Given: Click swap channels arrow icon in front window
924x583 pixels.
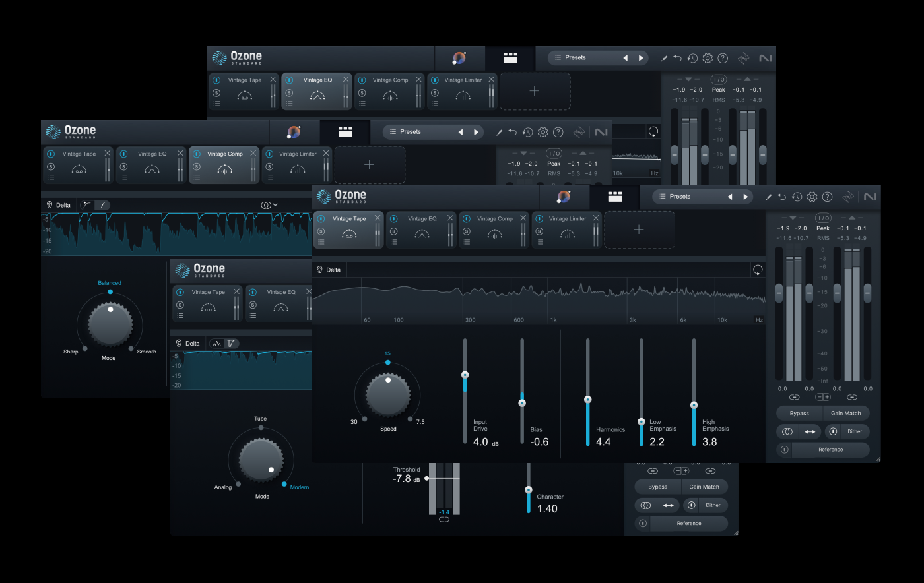Looking at the screenshot, I should [809, 431].
